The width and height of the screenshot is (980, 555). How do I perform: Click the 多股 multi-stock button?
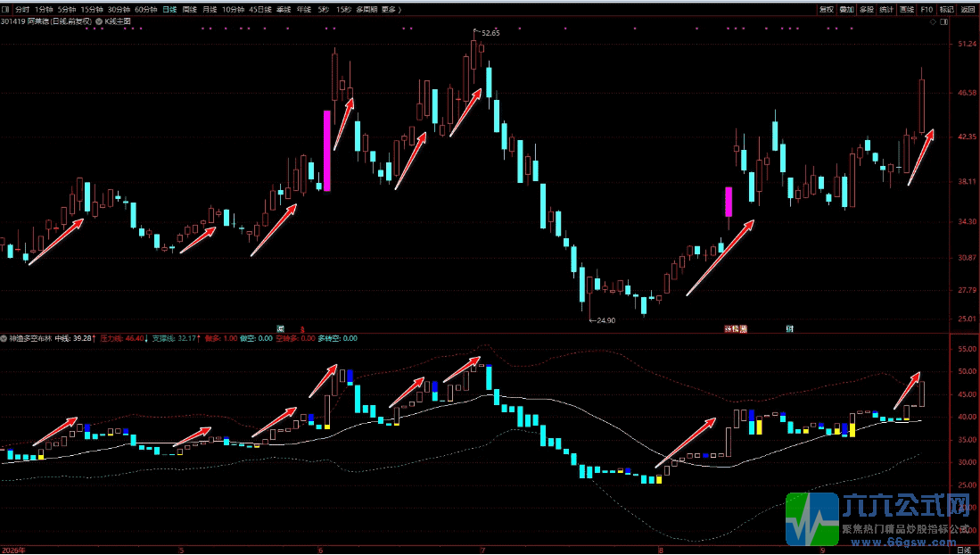click(866, 10)
